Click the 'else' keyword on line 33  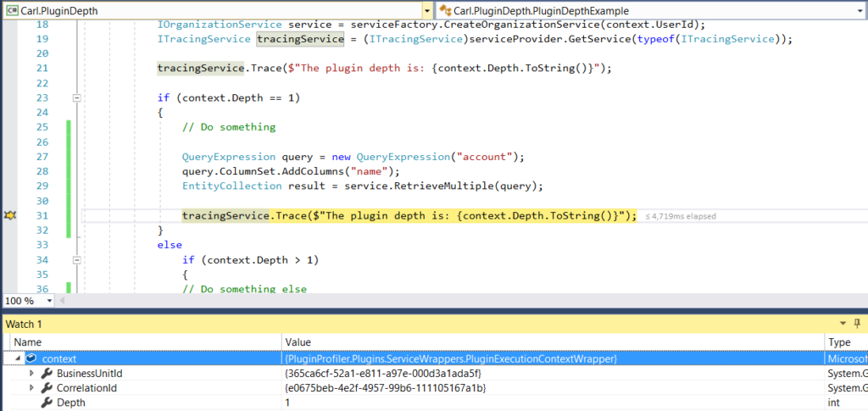pos(170,245)
